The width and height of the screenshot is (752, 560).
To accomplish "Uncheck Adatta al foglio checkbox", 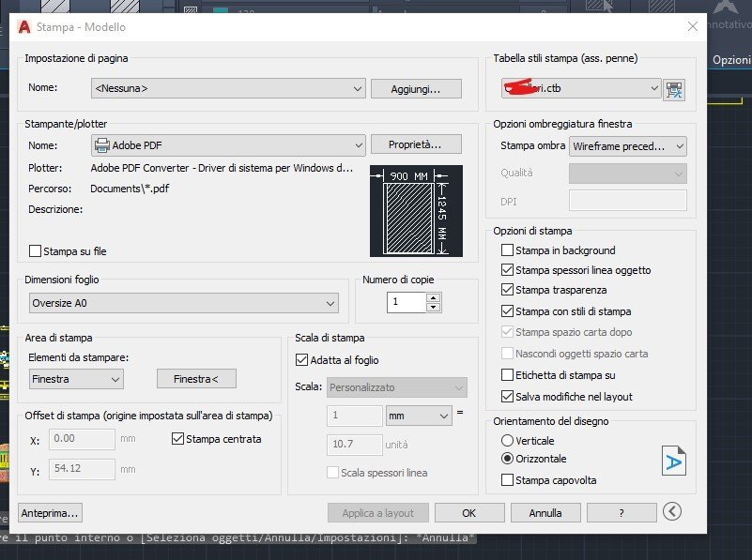I will click(301, 360).
